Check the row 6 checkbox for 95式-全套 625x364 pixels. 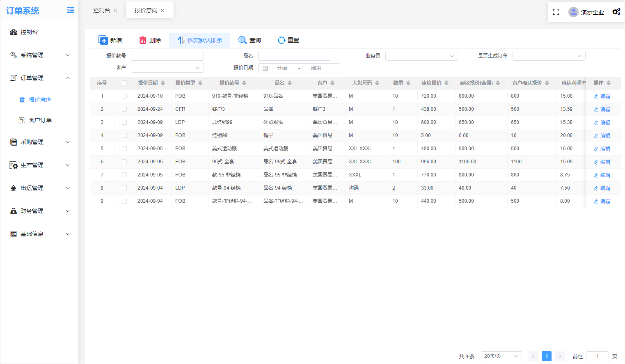[x=124, y=162]
